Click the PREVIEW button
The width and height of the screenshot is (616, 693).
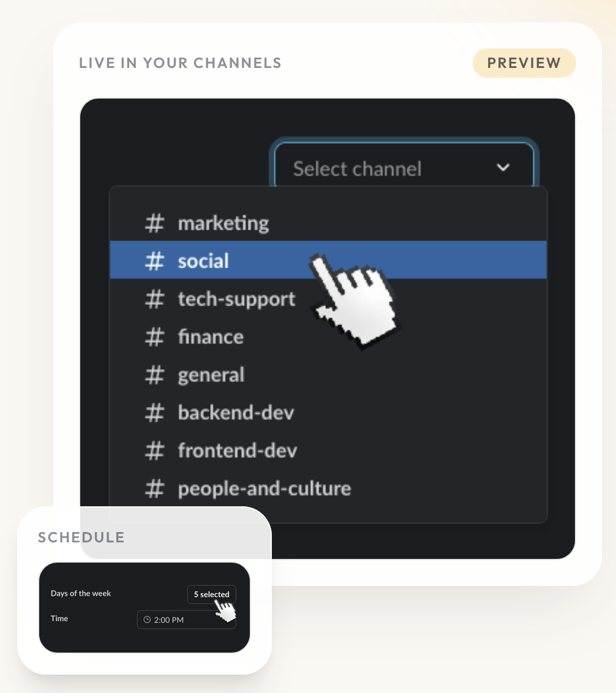coord(524,62)
